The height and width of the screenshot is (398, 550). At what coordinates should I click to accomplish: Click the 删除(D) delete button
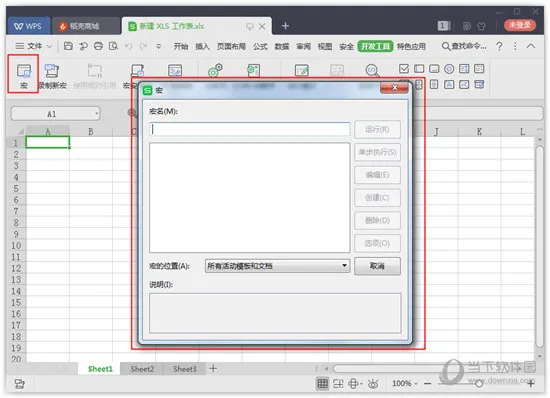[x=377, y=220]
